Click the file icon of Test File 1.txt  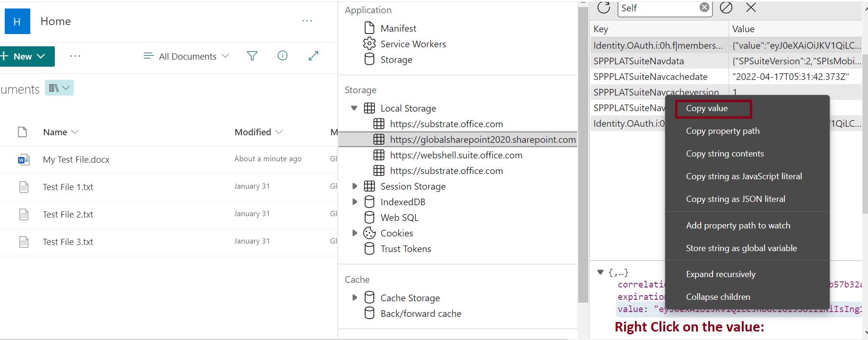pos(24,187)
